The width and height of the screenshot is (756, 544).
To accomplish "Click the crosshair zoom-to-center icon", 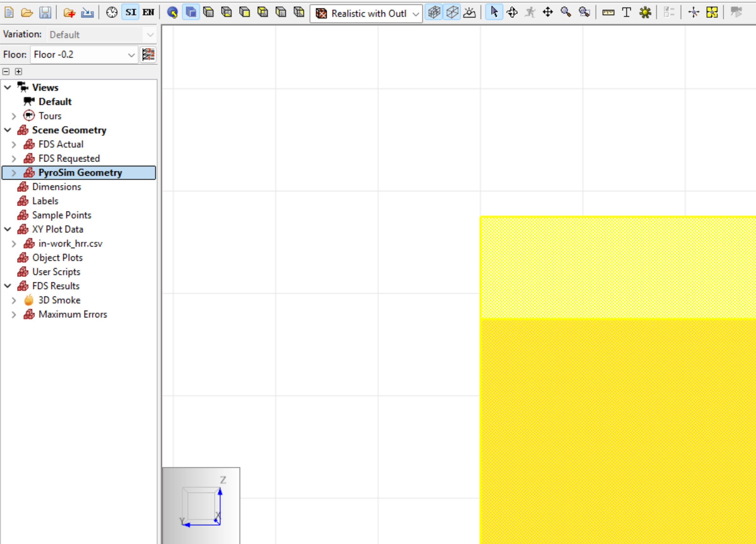I will pos(694,13).
